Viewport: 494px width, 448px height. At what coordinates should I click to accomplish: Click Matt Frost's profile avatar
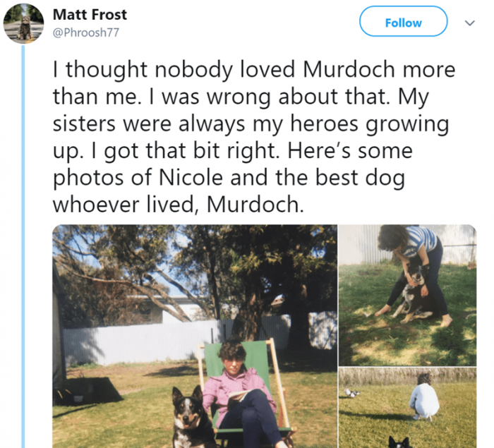click(23, 23)
